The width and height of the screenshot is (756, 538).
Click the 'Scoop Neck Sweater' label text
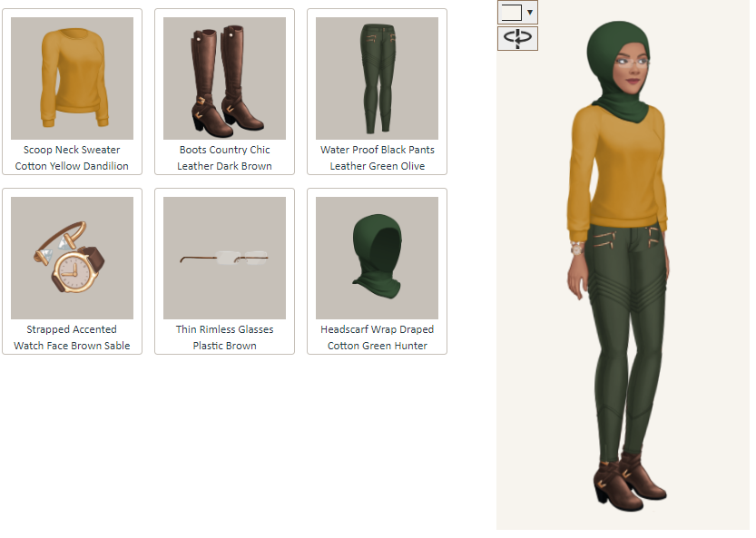[73, 151]
